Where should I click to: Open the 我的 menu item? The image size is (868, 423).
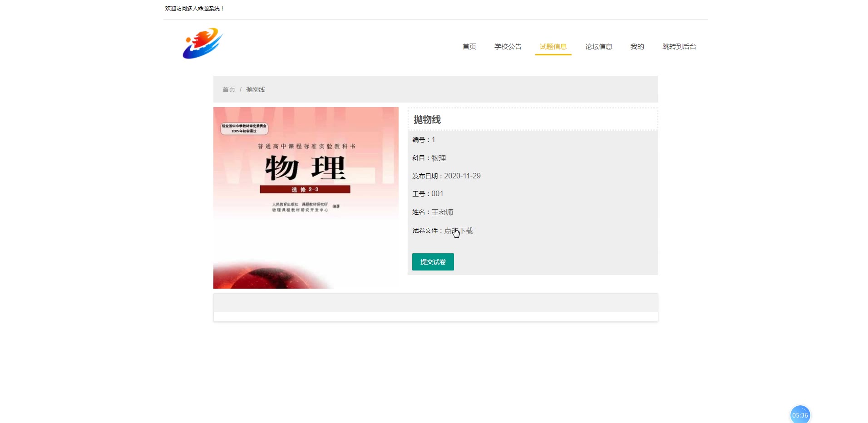point(637,46)
